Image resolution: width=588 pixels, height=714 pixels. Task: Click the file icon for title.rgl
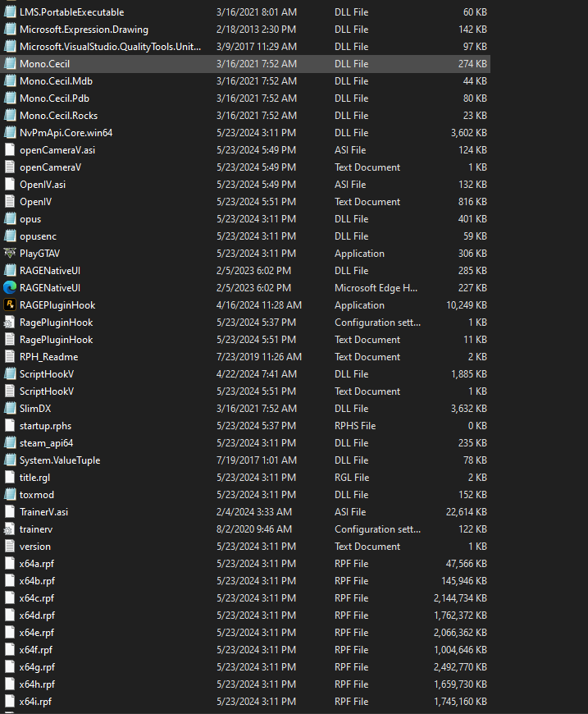click(x=10, y=477)
